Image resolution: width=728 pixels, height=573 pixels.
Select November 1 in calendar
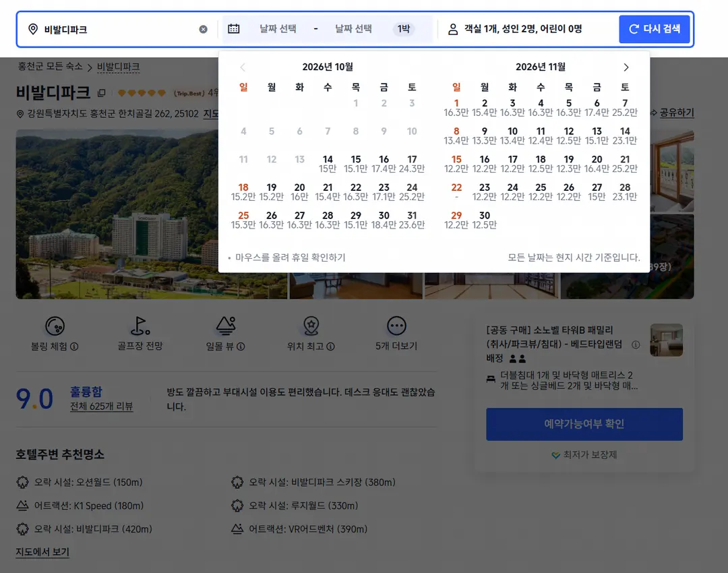[456, 108]
